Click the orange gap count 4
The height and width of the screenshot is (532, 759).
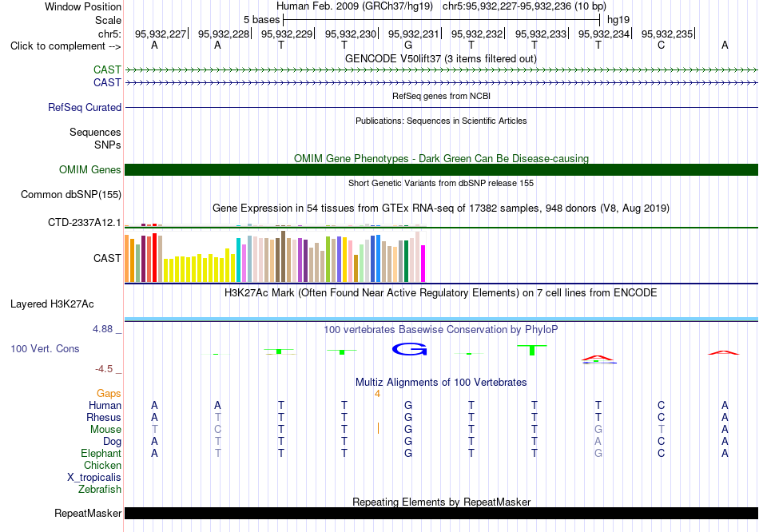[x=378, y=394]
